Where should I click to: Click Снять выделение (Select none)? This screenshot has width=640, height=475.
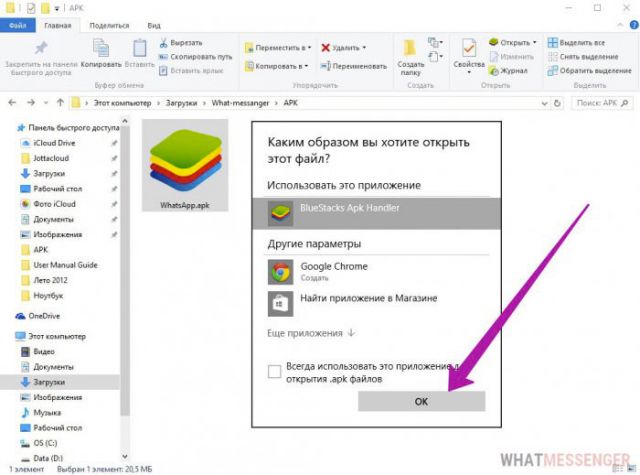coord(583,57)
